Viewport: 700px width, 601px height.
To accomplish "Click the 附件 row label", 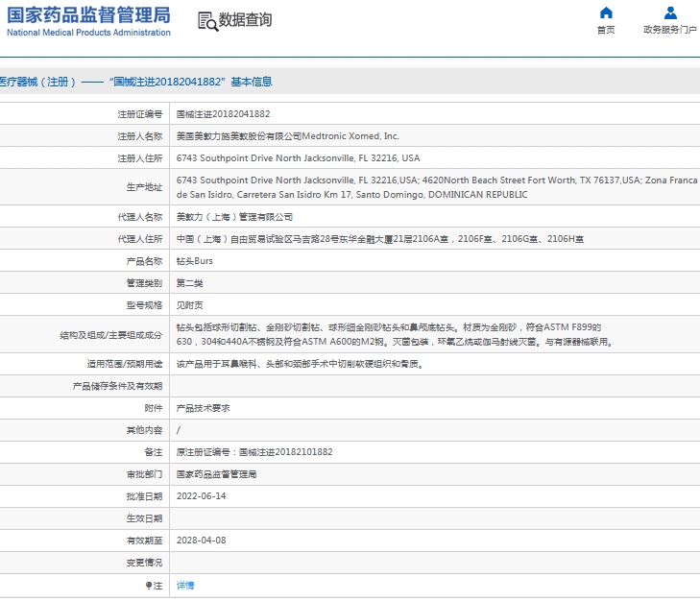I will click(x=154, y=408).
